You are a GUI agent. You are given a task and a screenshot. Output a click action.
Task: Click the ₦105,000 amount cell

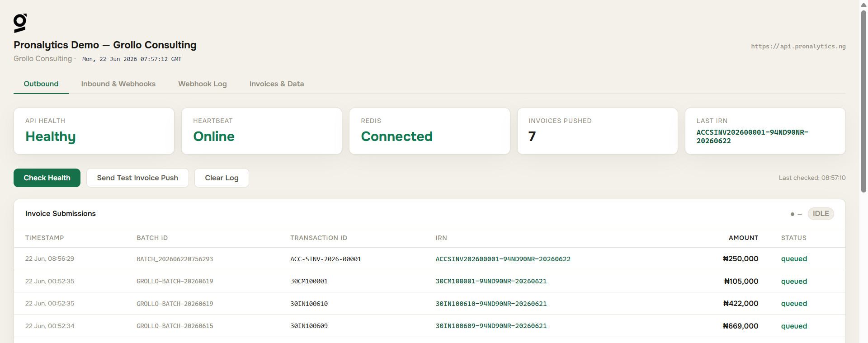point(741,281)
